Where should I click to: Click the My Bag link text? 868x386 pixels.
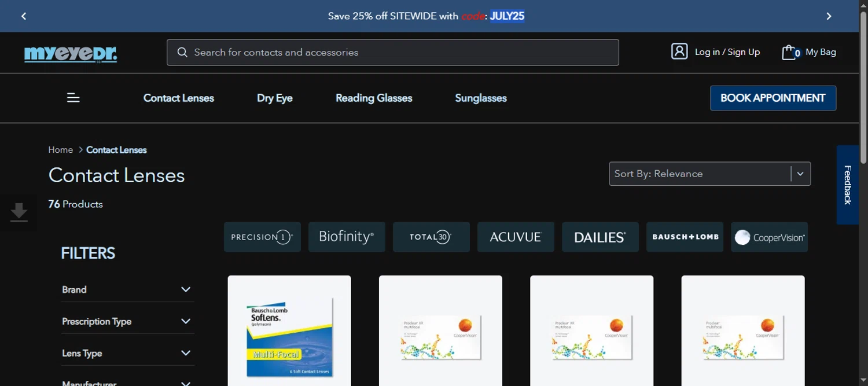click(821, 52)
